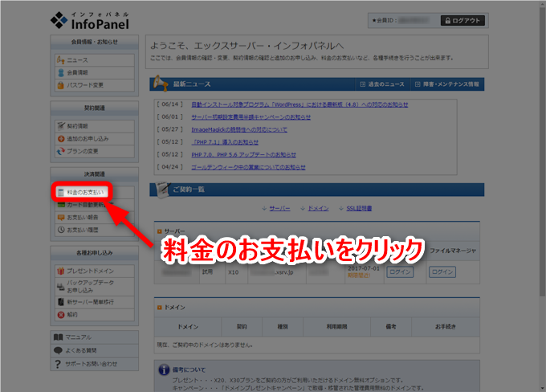546x392 pixels.
Task: Open 過去のニュース tab in news header
Action: pyautogui.click(x=382, y=84)
